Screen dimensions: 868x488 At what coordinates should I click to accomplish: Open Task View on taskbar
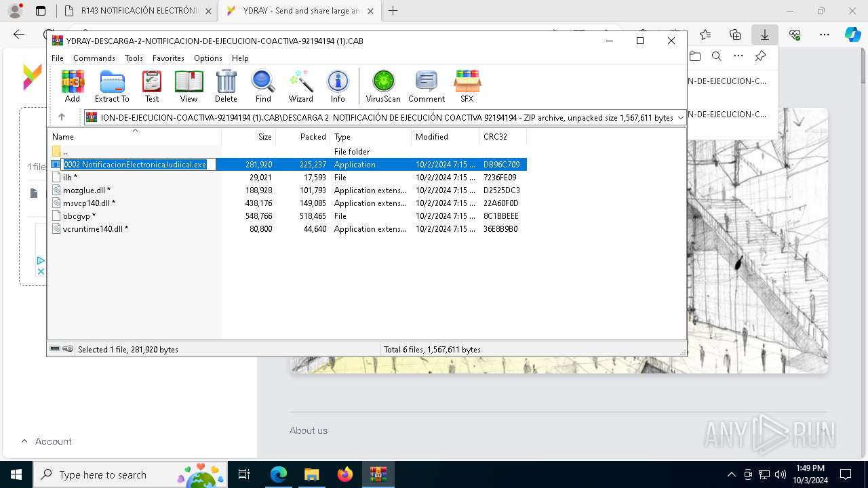click(244, 474)
